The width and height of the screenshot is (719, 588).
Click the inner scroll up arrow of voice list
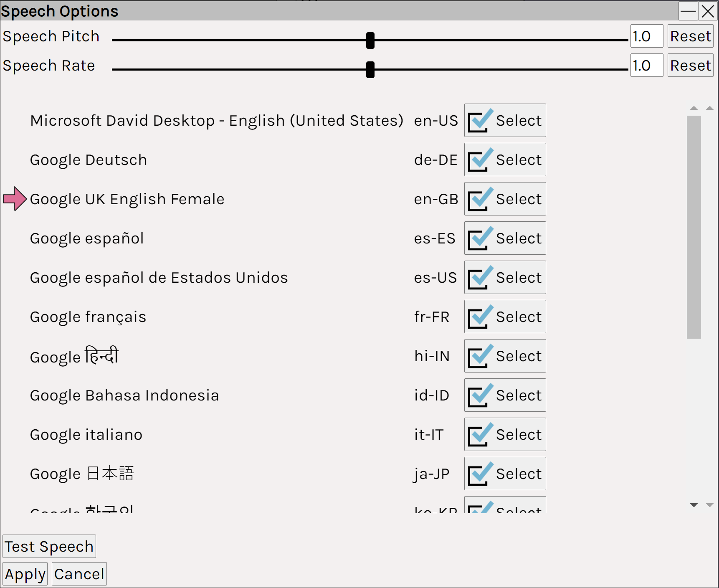(694, 108)
